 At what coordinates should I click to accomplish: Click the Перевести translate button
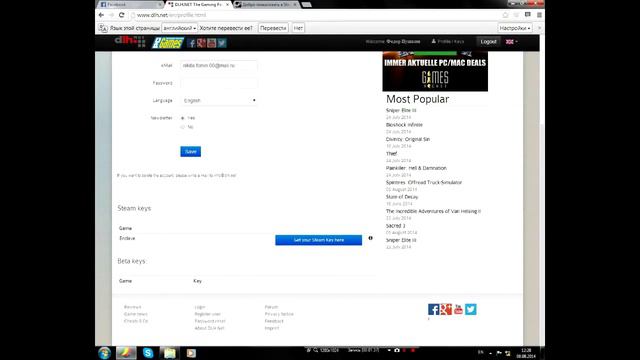[273, 28]
